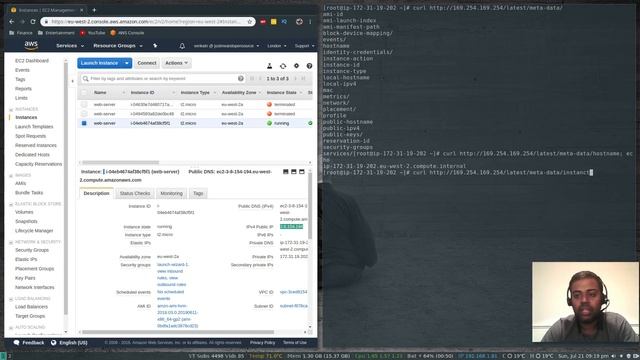Open the Tags tab in details pane
This screenshot has width=640, height=360.
tap(198, 193)
